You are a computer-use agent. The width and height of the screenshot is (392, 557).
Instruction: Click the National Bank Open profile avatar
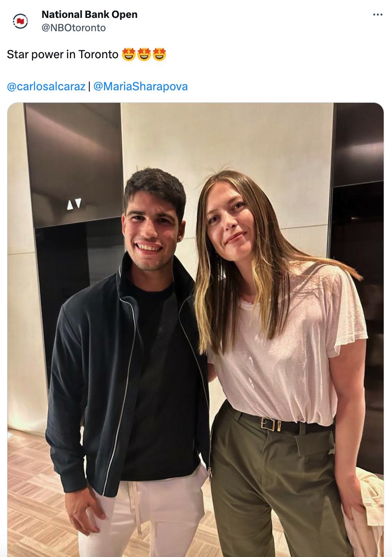(20, 20)
